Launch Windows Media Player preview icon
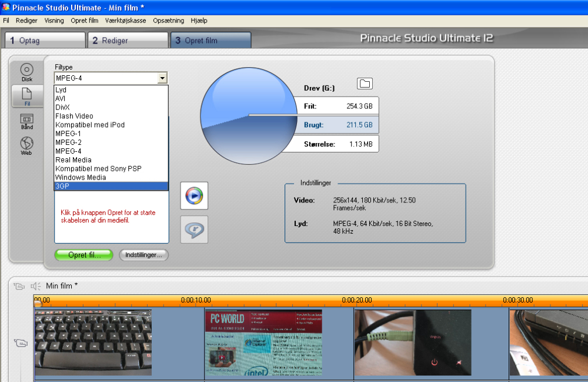588x382 pixels. [x=193, y=196]
